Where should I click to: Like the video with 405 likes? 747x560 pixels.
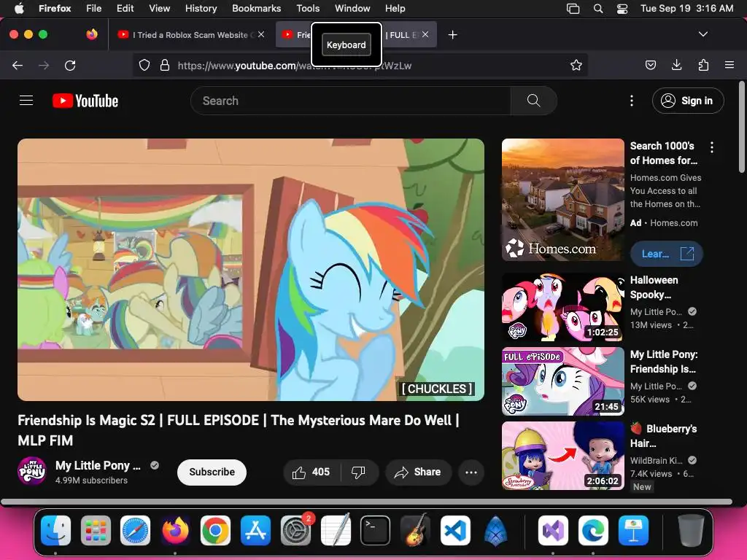pos(312,472)
